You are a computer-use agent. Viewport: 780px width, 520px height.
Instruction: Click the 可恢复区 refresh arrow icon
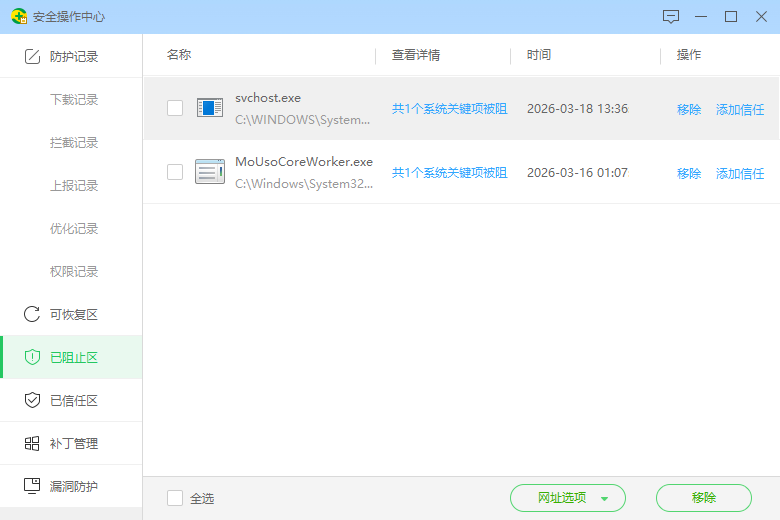click(x=32, y=314)
